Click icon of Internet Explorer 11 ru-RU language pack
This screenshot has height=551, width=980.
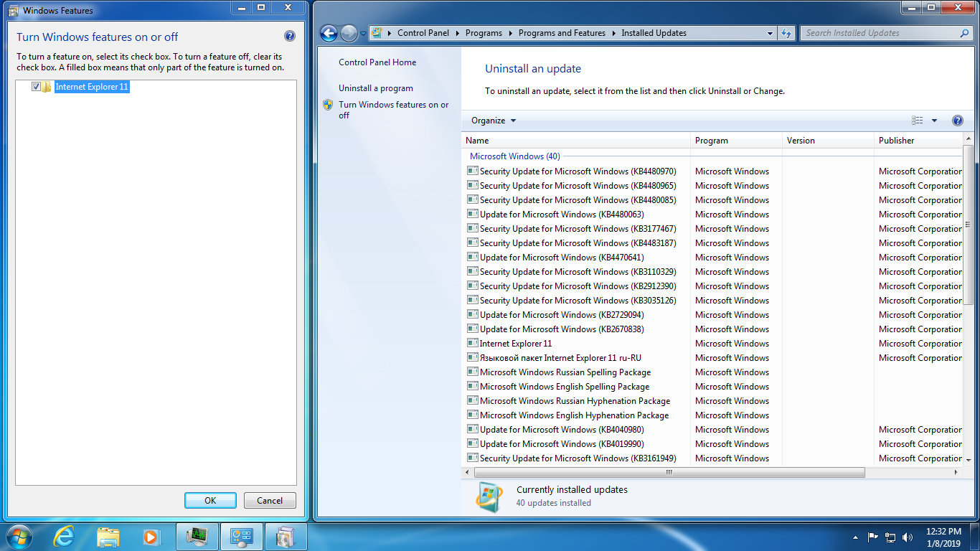[x=473, y=357]
